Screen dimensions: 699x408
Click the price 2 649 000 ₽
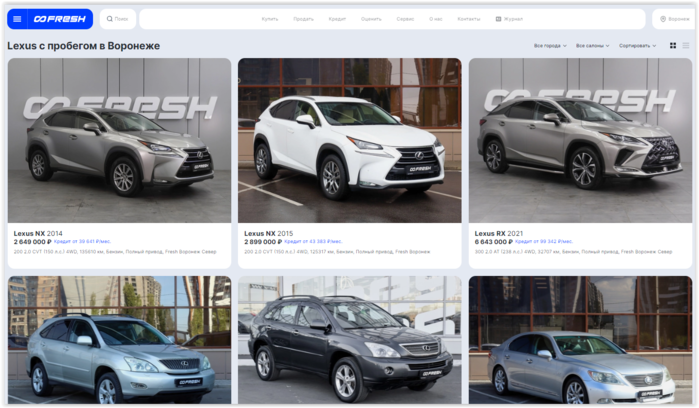tap(32, 242)
